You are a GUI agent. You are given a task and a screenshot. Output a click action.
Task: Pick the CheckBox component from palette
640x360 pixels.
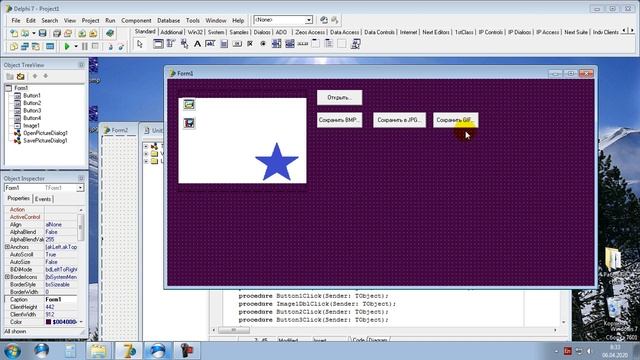250,44
